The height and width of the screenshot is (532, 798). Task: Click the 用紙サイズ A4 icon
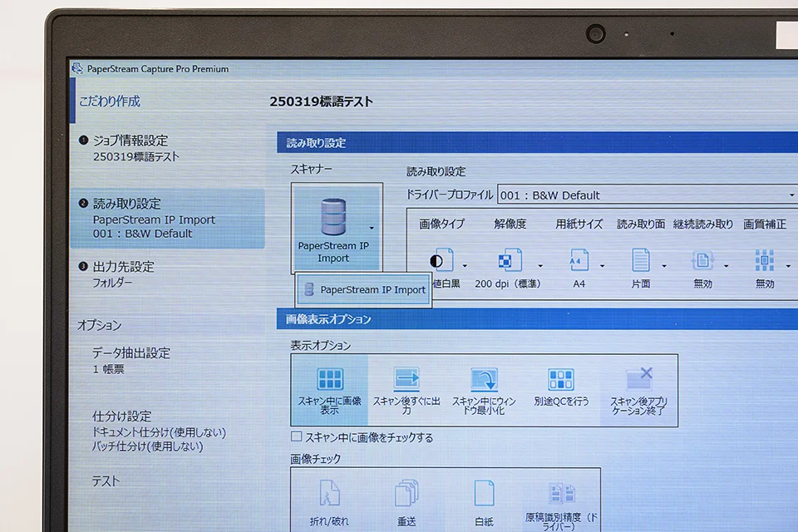coord(579,260)
